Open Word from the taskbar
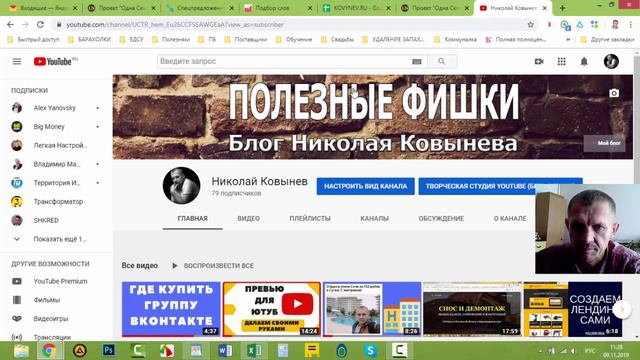The width and height of the screenshot is (640, 360). (x=225, y=350)
